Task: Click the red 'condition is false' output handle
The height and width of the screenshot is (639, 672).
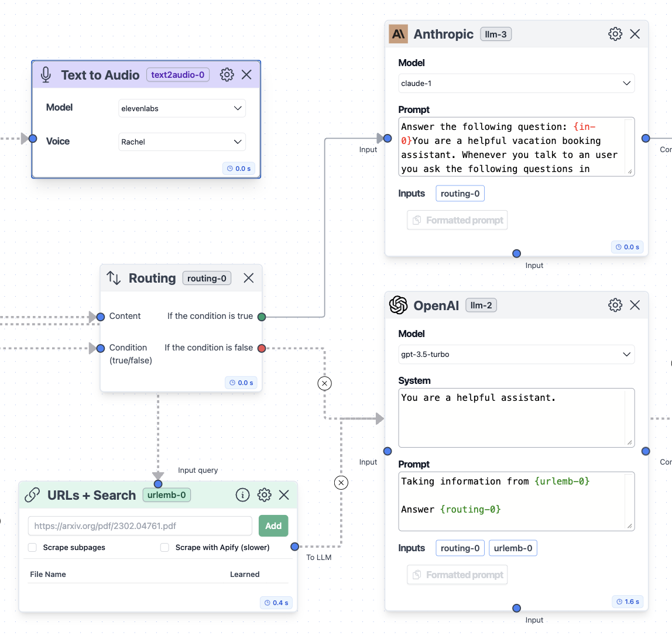Action: click(262, 349)
